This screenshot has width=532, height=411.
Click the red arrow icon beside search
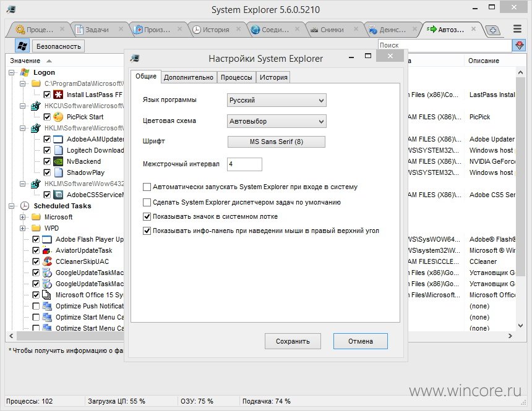click(519, 46)
